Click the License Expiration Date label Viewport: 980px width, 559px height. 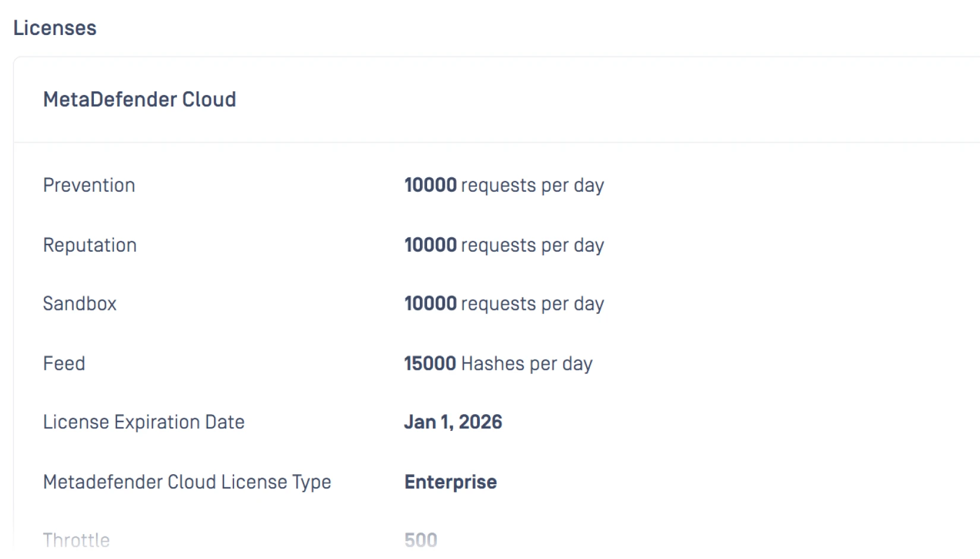pos(144,422)
